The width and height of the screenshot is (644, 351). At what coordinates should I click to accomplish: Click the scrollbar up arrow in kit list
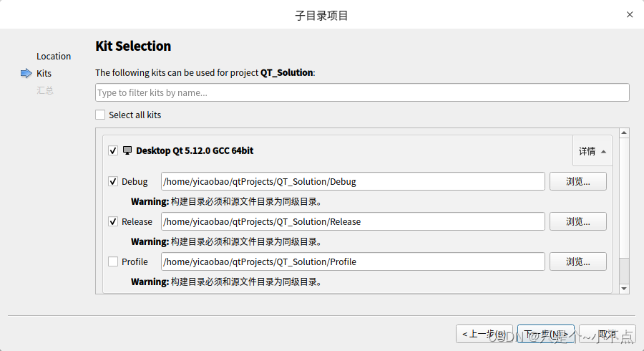[x=624, y=133]
